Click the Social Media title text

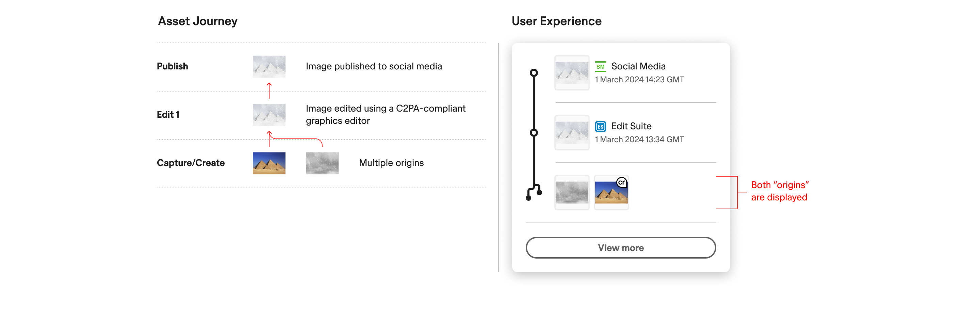638,66
